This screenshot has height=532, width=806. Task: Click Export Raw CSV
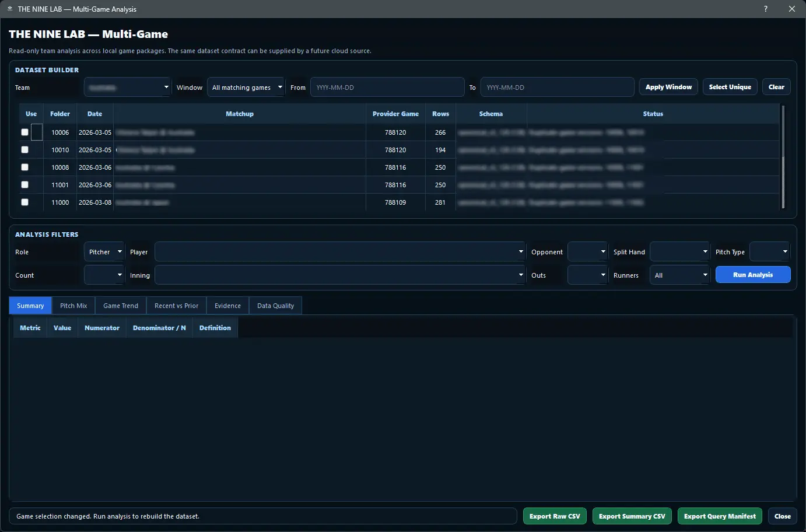click(x=555, y=516)
